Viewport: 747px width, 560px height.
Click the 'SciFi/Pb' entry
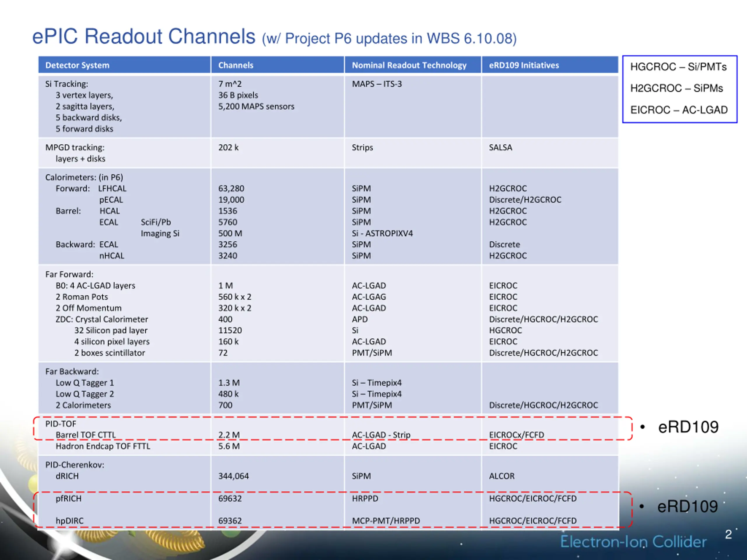[156, 222]
